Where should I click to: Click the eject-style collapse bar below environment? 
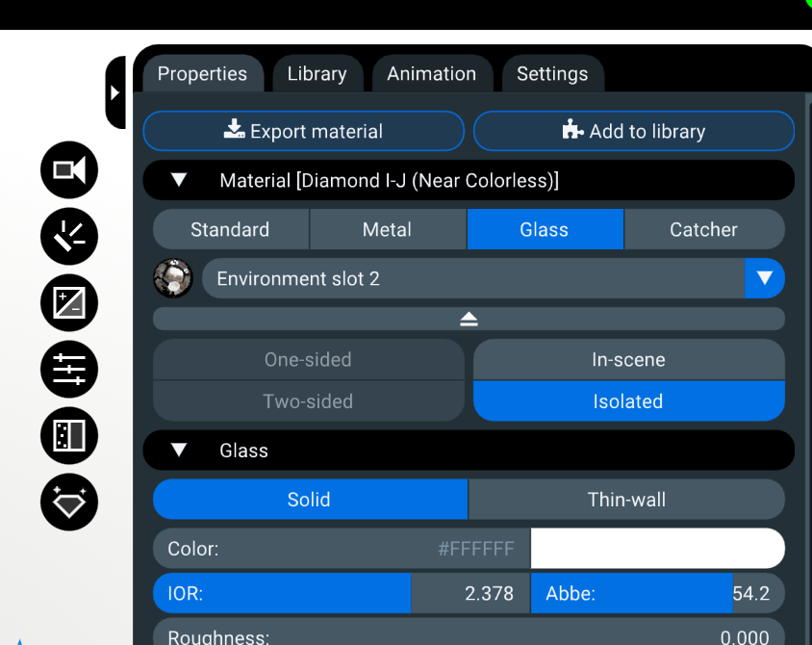point(469,319)
